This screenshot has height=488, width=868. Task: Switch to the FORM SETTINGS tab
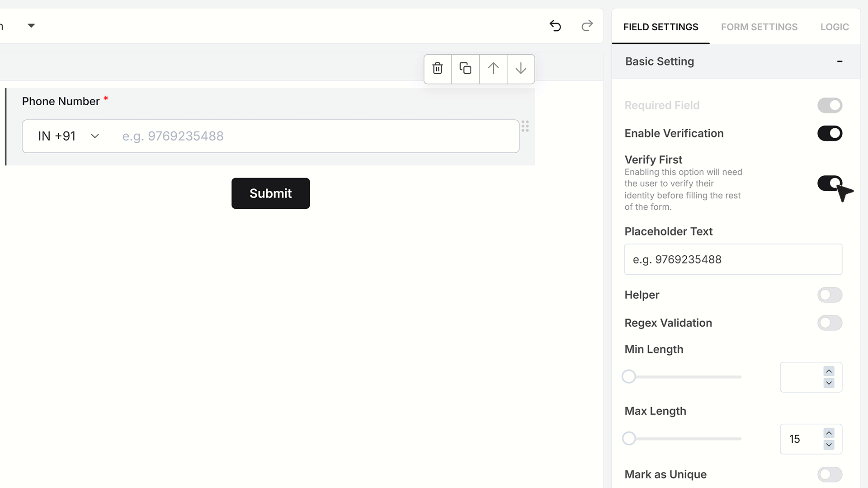[x=759, y=27]
